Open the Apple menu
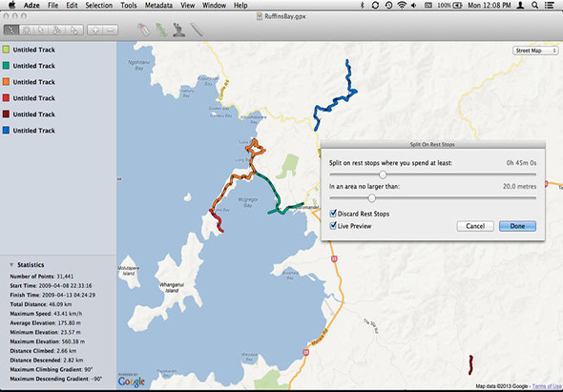 click(x=11, y=5)
